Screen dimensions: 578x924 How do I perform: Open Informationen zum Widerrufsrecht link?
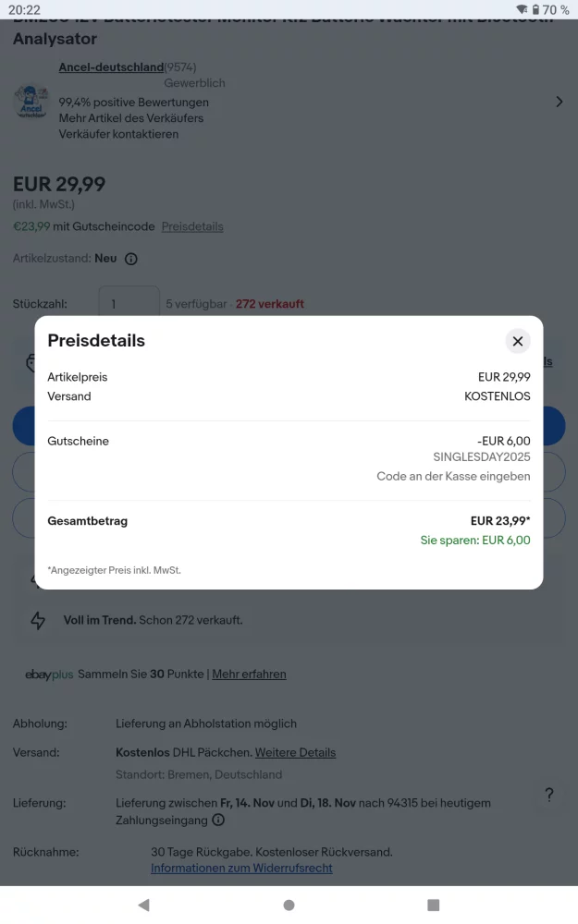click(x=241, y=868)
